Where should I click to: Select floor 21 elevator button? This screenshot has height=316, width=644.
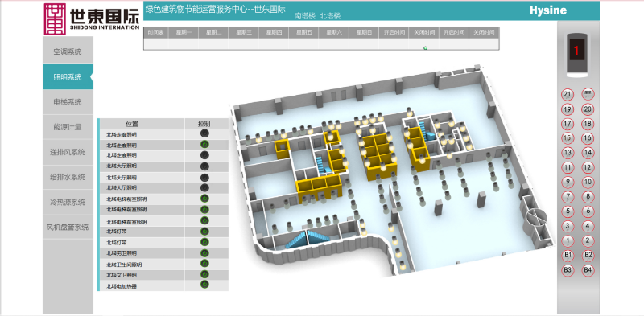(x=568, y=94)
